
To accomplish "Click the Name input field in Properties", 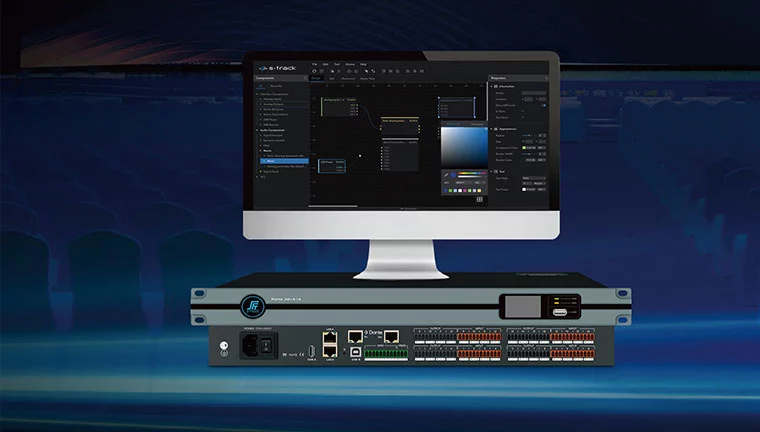I will pyautogui.click(x=534, y=93).
